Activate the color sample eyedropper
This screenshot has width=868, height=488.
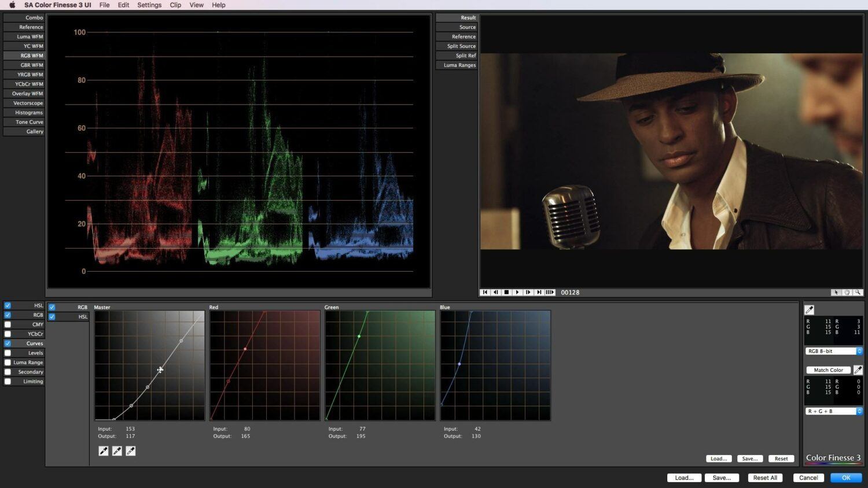810,310
